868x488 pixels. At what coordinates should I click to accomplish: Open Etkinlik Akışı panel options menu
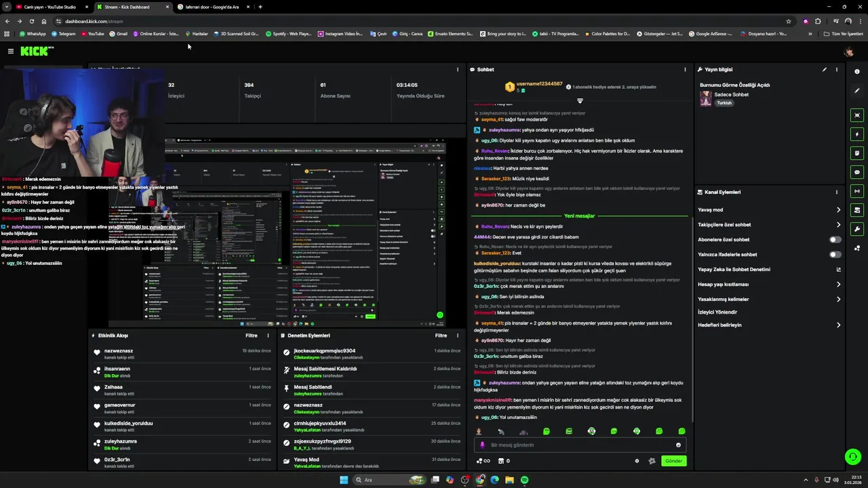pyautogui.click(x=268, y=335)
